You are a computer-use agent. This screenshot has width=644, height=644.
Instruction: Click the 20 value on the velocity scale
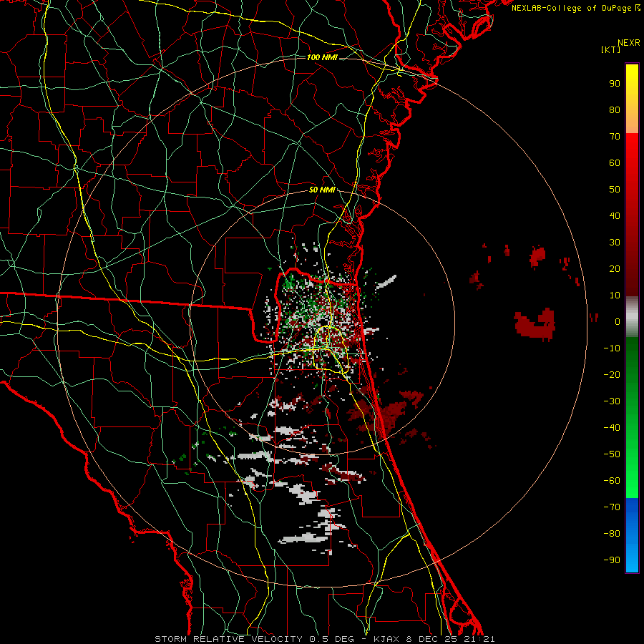[615, 268]
